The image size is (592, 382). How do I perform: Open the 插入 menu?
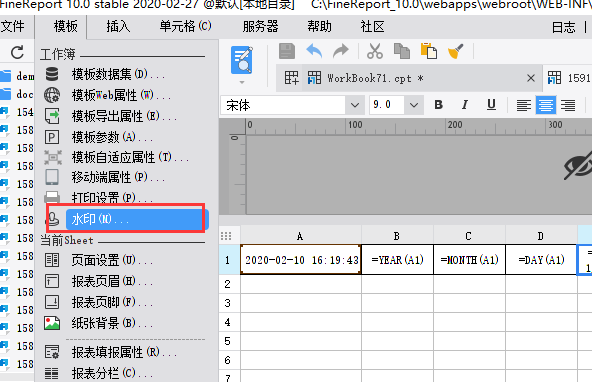tap(118, 27)
